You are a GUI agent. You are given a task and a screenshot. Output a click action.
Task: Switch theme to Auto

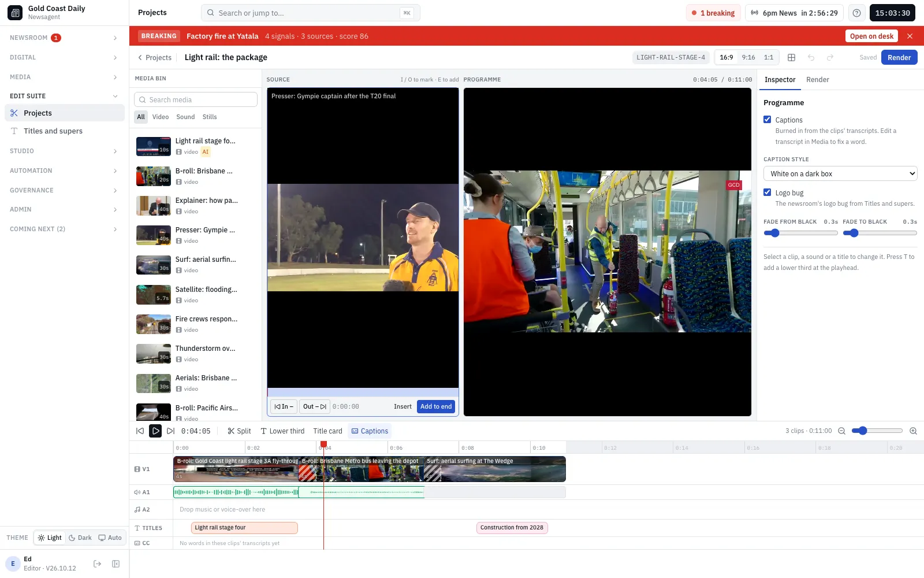pos(110,538)
